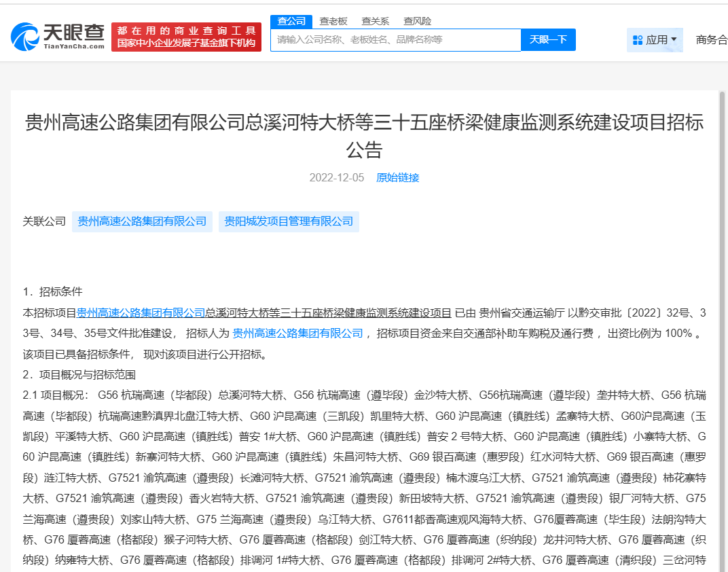
Task: Click 贵州高速公路集团有限公司 link after 招标人为
Action: pyautogui.click(x=297, y=334)
